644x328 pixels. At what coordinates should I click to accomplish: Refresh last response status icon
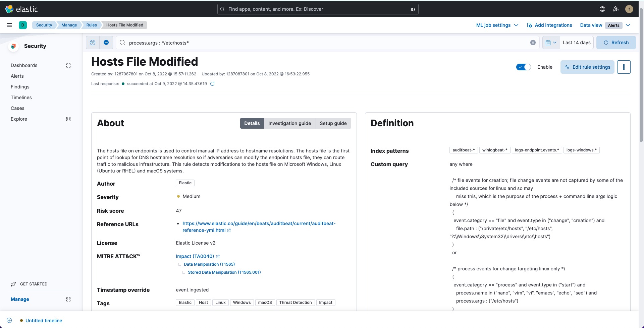(x=212, y=84)
